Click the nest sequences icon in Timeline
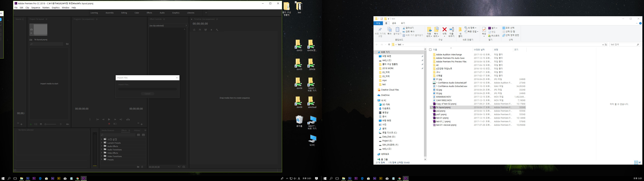The image size is (644, 181). 194,30
